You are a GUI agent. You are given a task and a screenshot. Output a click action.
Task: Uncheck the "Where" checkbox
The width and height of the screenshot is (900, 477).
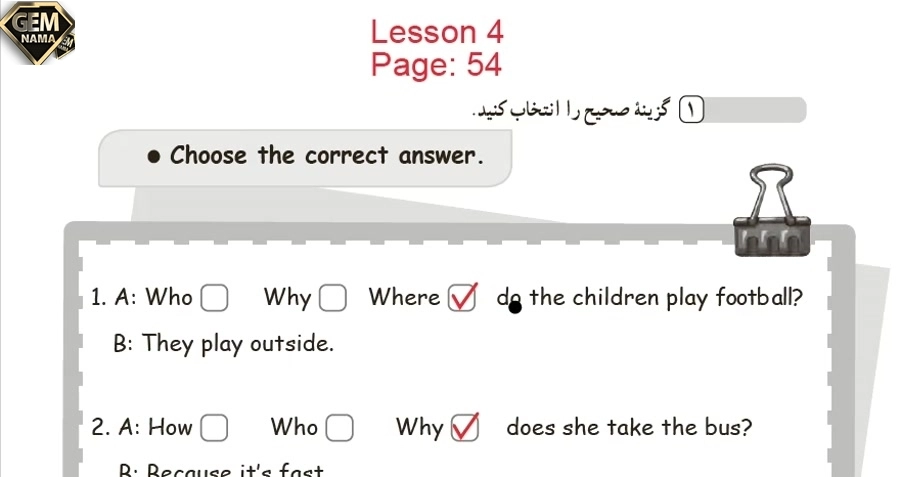coord(461,298)
